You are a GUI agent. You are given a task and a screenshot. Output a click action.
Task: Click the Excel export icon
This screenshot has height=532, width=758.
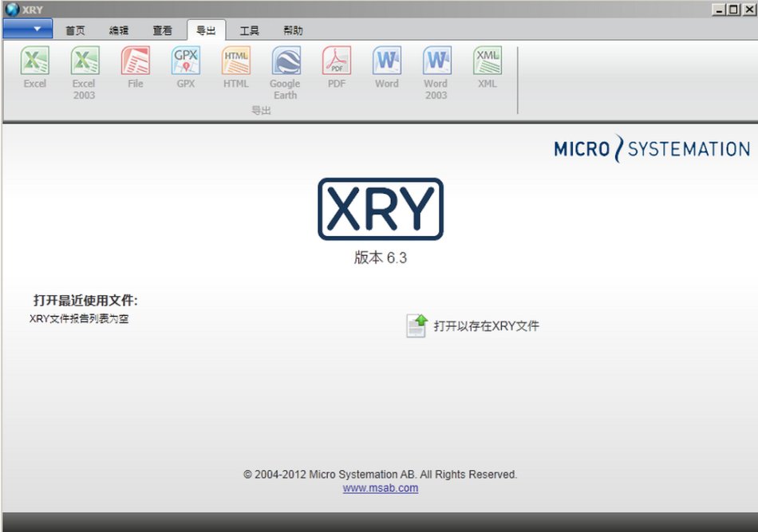pos(35,61)
